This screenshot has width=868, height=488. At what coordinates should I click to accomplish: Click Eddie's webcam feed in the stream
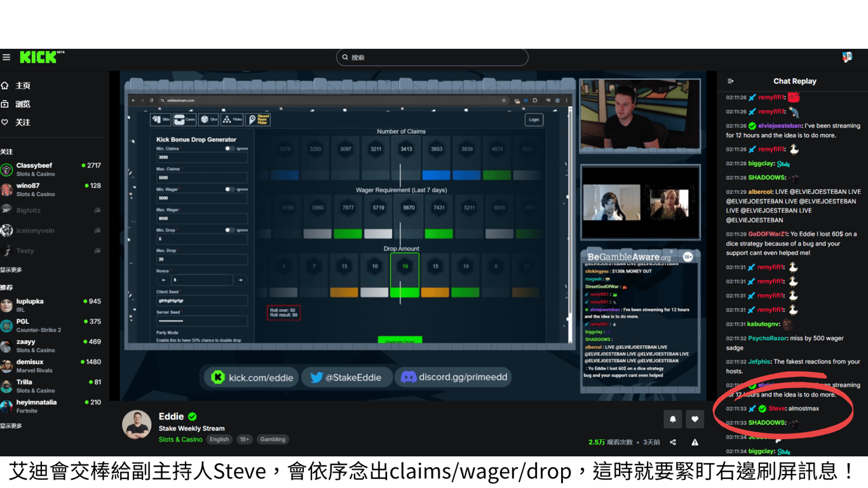click(x=640, y=116)
